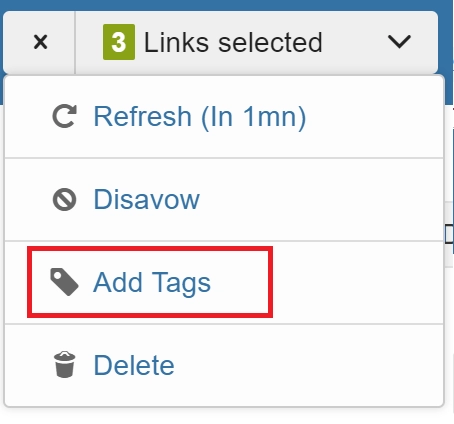This screenshot has width=454, height=424.
Task: Clear selection with the X icon
Action: click(40, 42)
